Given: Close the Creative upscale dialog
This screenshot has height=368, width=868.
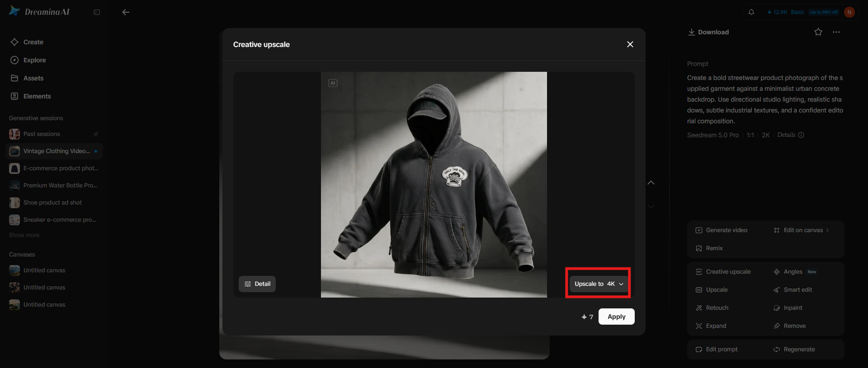Looking at the screenshot, I should (630, 44).
